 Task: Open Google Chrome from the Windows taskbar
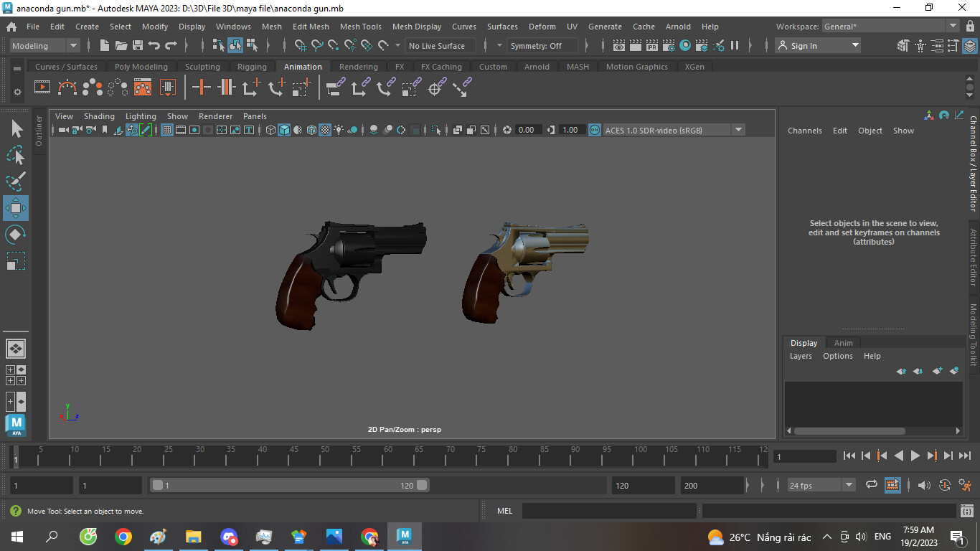(x=123, y=537)
